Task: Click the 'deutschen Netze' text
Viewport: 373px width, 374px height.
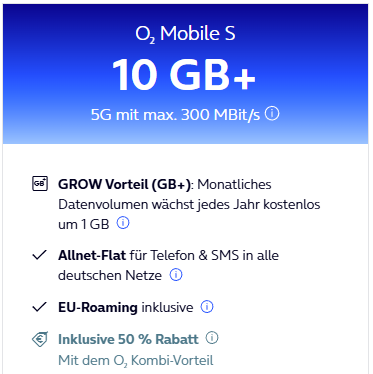Action: point(110,275)
